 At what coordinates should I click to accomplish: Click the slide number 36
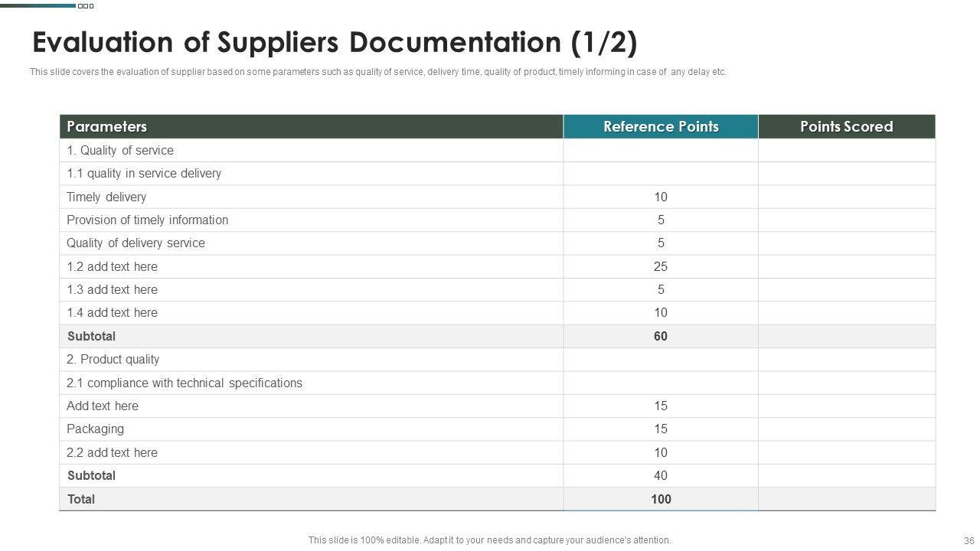[x=969, y=540]
